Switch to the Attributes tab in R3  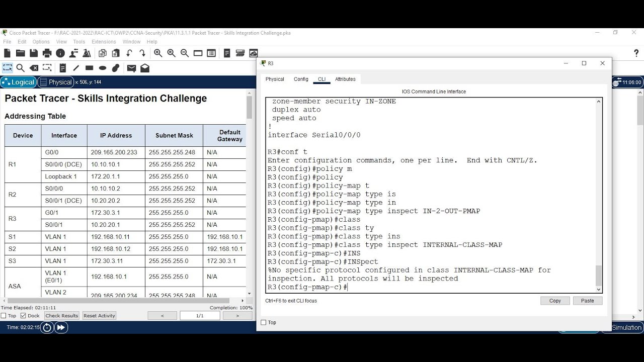345,79
